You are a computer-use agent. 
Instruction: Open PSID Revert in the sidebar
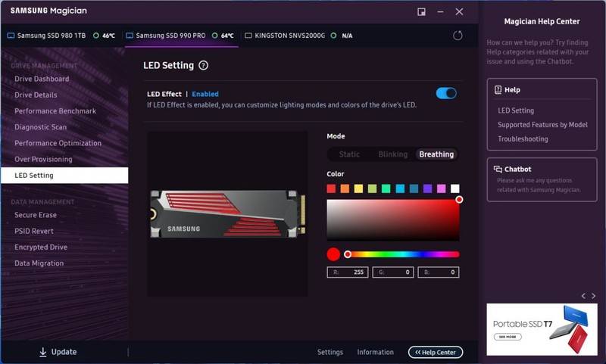click(x=34, y=232)
